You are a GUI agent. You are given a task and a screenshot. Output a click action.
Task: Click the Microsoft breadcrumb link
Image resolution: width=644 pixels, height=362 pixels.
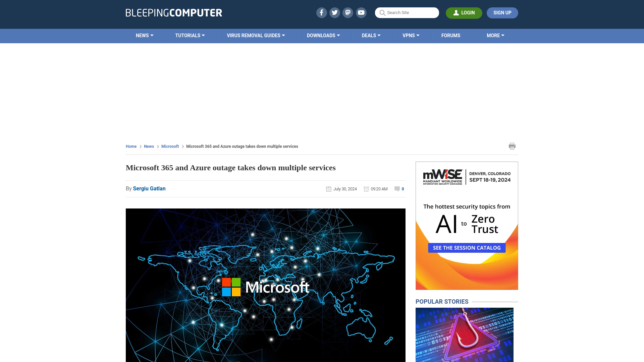170,146
